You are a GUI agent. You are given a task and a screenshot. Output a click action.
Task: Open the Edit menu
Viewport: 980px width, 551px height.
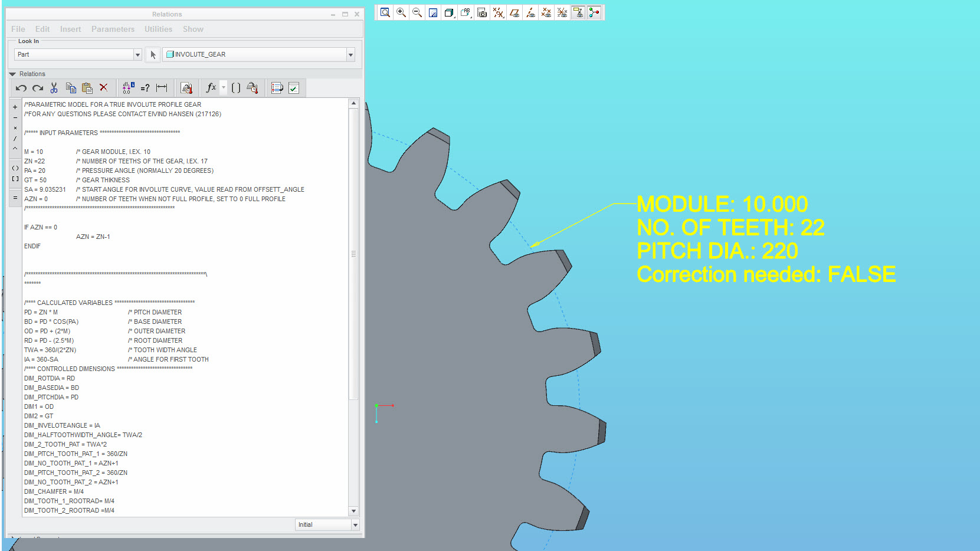[x=42, y=29]
